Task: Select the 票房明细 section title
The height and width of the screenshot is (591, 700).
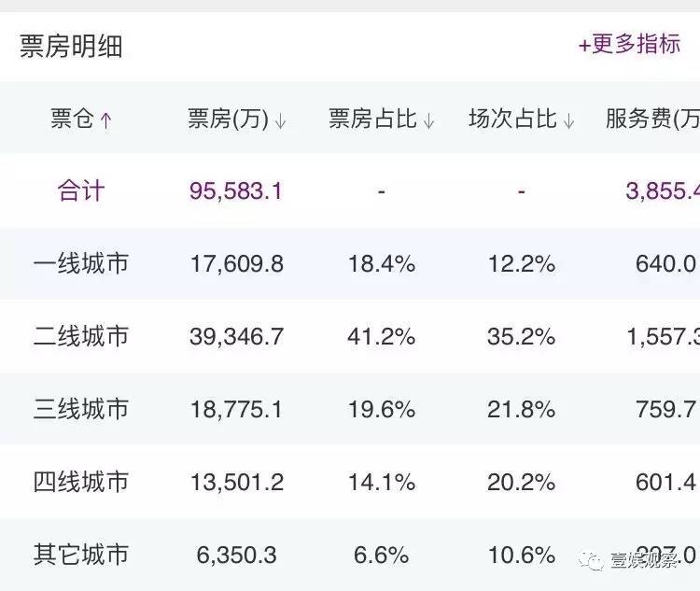Action: pos(71,46)
